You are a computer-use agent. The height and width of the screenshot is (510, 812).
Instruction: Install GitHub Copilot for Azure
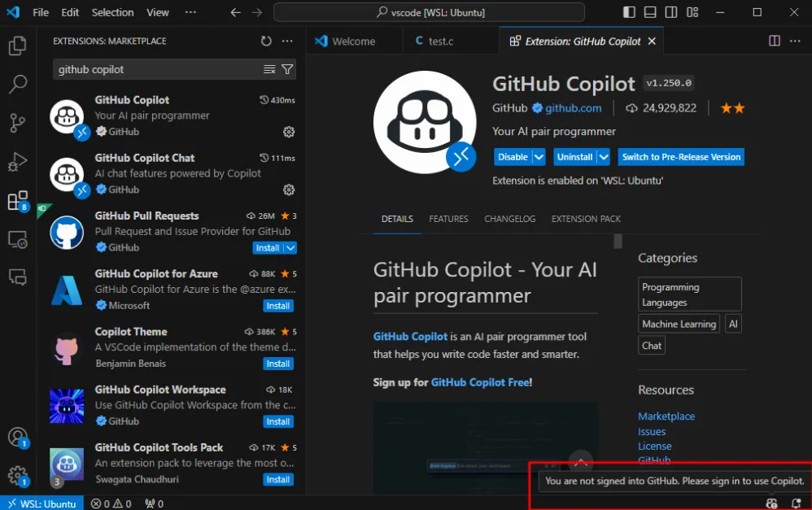click(278, 306)
